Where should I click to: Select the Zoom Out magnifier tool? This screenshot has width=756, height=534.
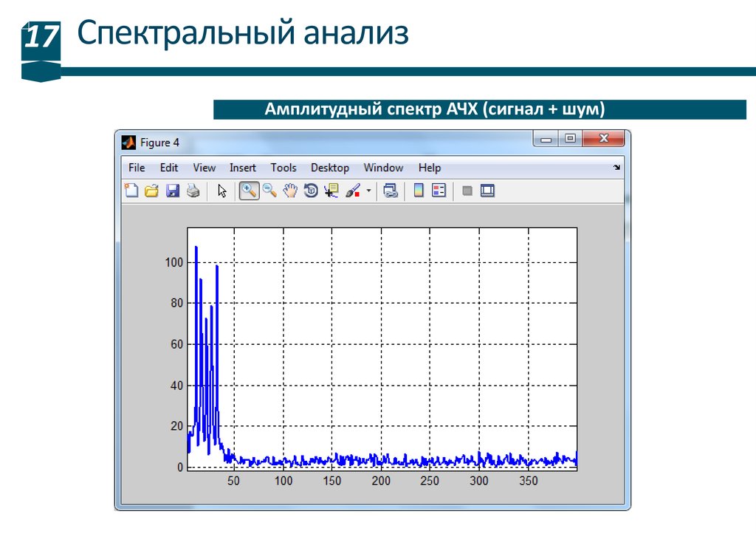tap(269, 191)
